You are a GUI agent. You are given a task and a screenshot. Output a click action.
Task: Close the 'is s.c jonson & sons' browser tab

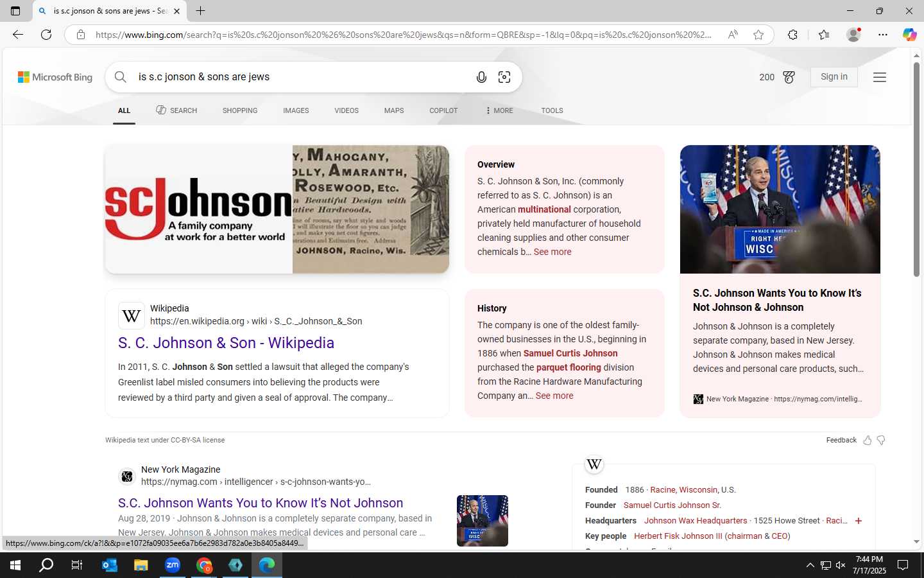[176, 11]
